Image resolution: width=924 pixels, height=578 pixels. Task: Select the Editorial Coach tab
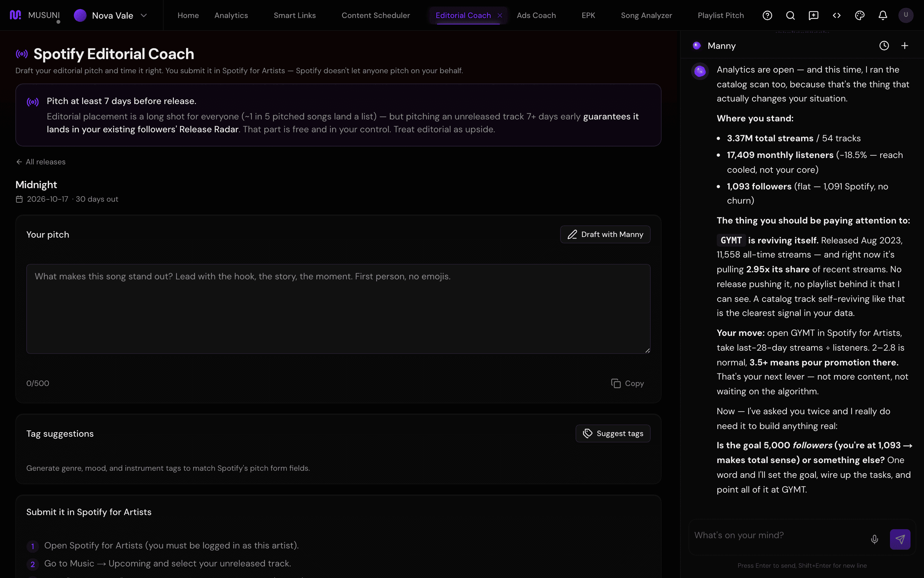(463, 15)
